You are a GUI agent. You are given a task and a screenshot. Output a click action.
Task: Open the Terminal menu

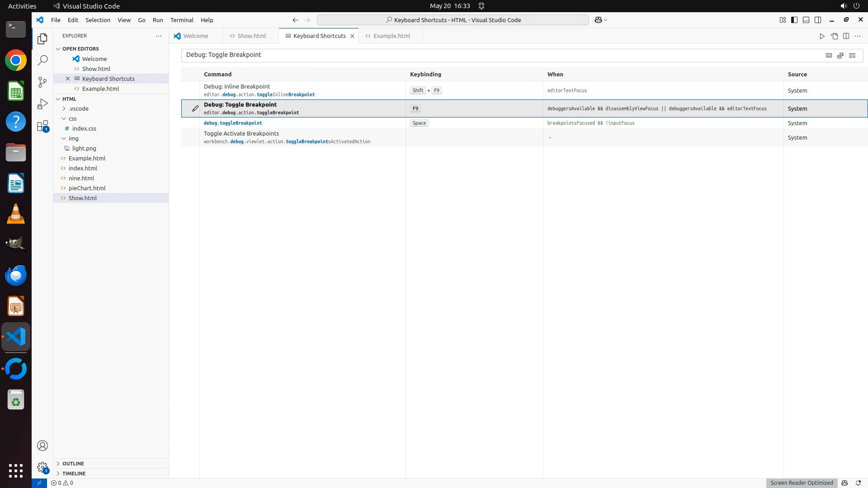(x=182, y=20)
